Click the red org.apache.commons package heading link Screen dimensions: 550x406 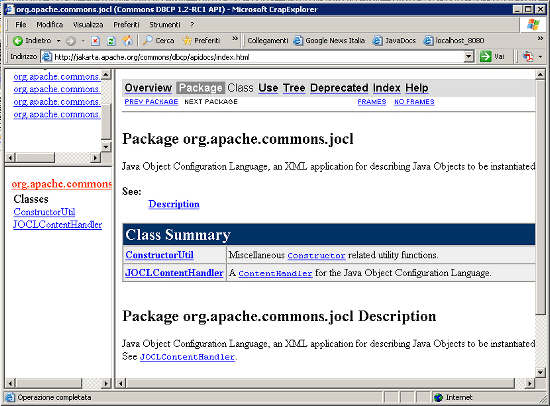click(x=62, y=184)
